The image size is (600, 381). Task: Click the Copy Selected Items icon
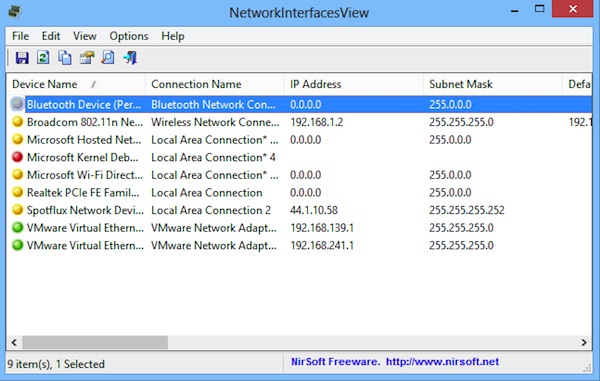[x=65, y=58]
